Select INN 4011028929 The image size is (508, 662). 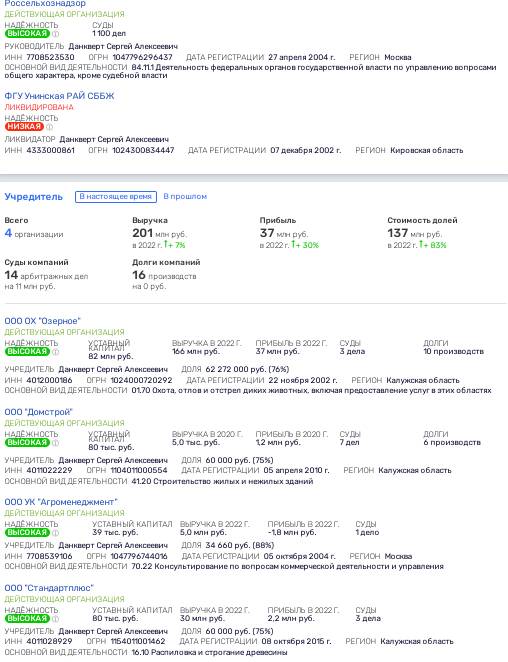tap(49, 641)
